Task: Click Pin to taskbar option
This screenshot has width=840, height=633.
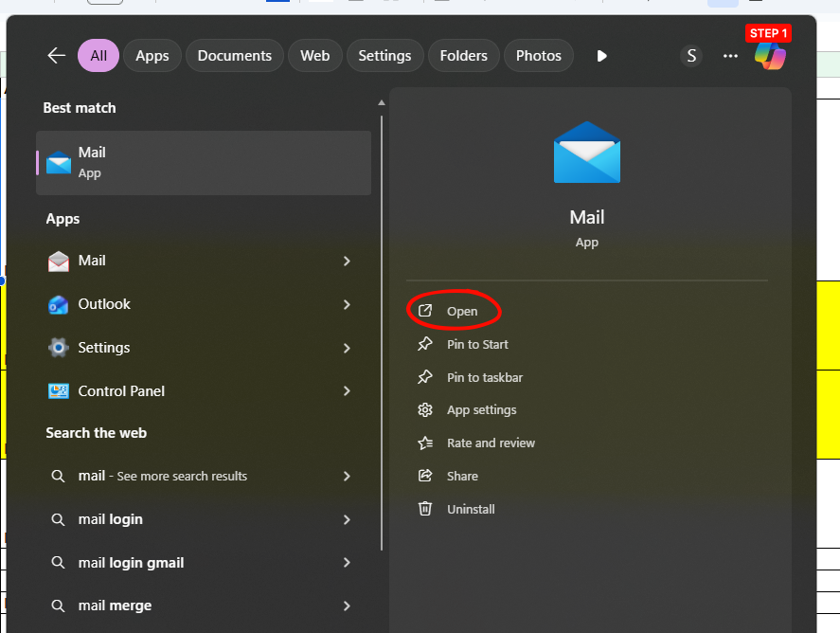Action: (x=484, y=377)
